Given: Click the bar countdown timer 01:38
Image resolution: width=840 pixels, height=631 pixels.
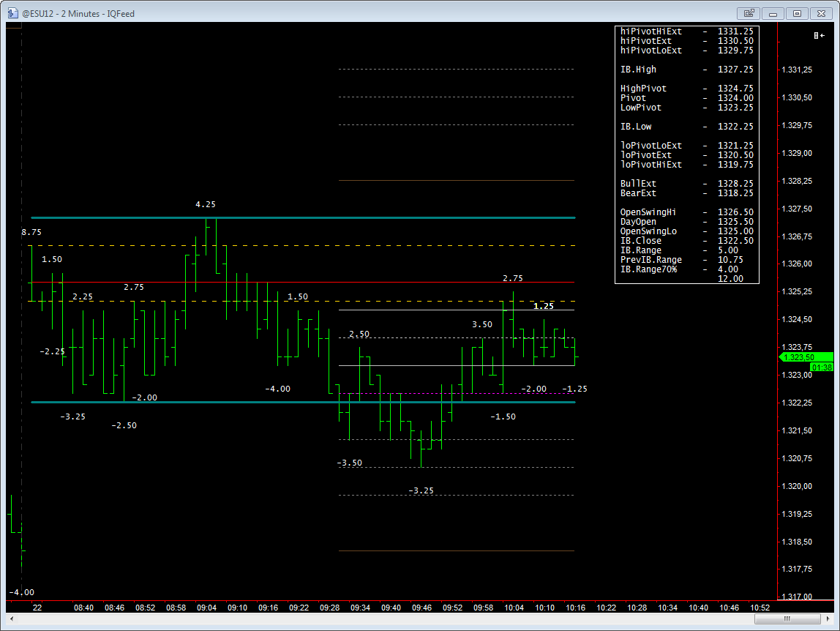Looking at the screenshot, I should pyautogui.click(x=822, y=367).
